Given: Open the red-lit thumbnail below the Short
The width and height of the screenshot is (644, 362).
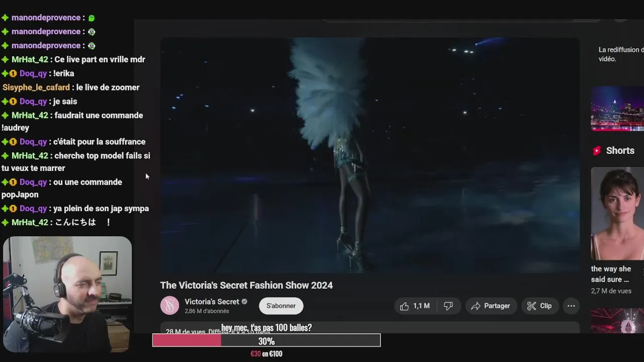Looking at the screenshot, I should tap(617, 321).
